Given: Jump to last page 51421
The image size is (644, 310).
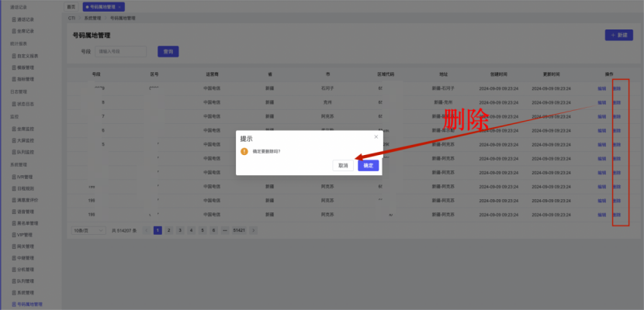Looking at the screenshot, I should (239, 230).
